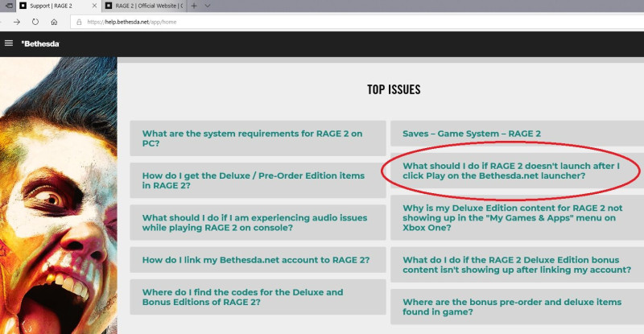644x334 pixels.
Task: Open a new tab with plus icon
Action: click(x=194, y=6)
